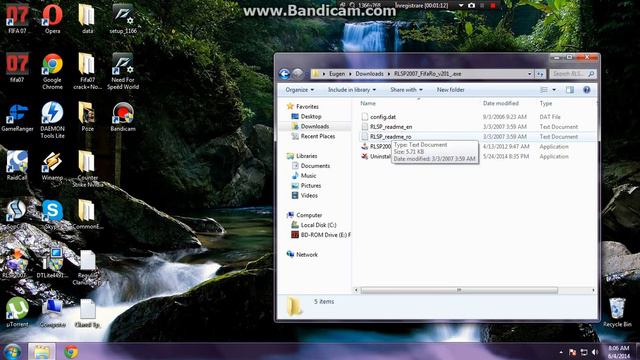Open the Counter Strike Nvidia folder
The width and height of the screenshot is (640, 360).
pos(87,170)
